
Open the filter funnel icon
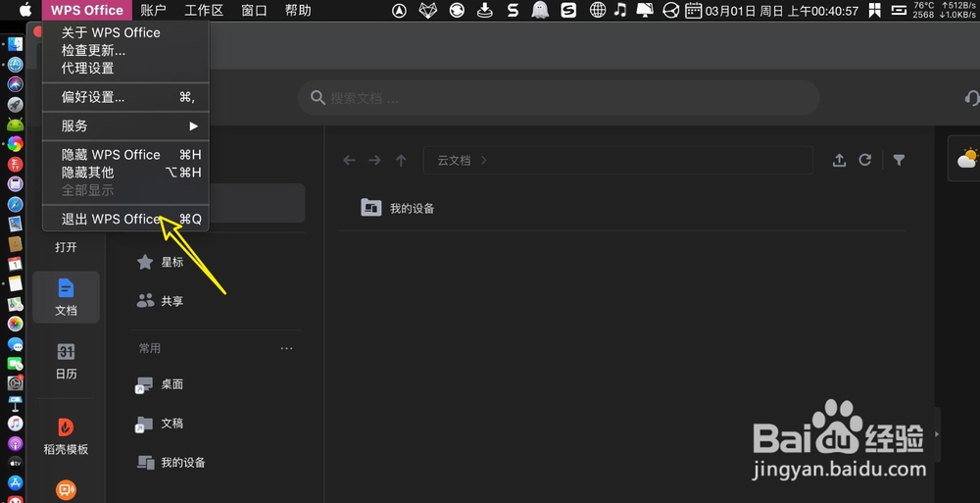(x=899, y=160)
